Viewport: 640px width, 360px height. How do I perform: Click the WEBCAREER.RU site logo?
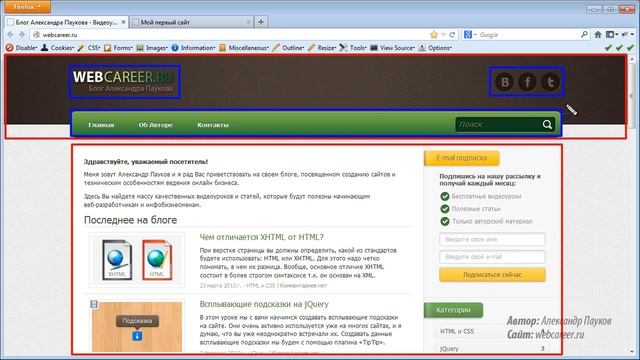[x=124, y=81]
